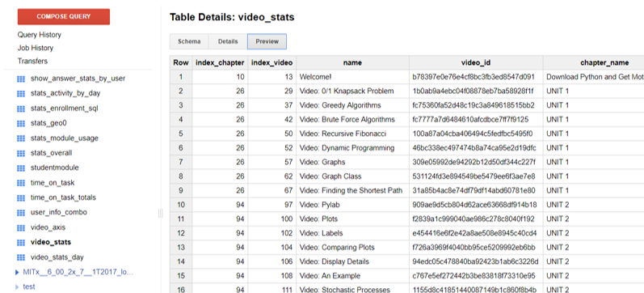Click the table icon beside stats_overall
This screenshot has width=644, height=293.
click(21, 153)
